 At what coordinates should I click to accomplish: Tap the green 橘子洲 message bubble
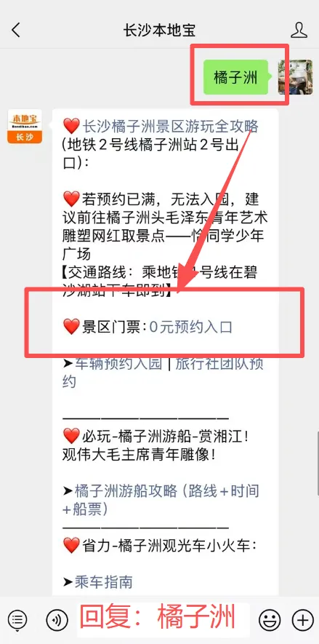[235, 77]
